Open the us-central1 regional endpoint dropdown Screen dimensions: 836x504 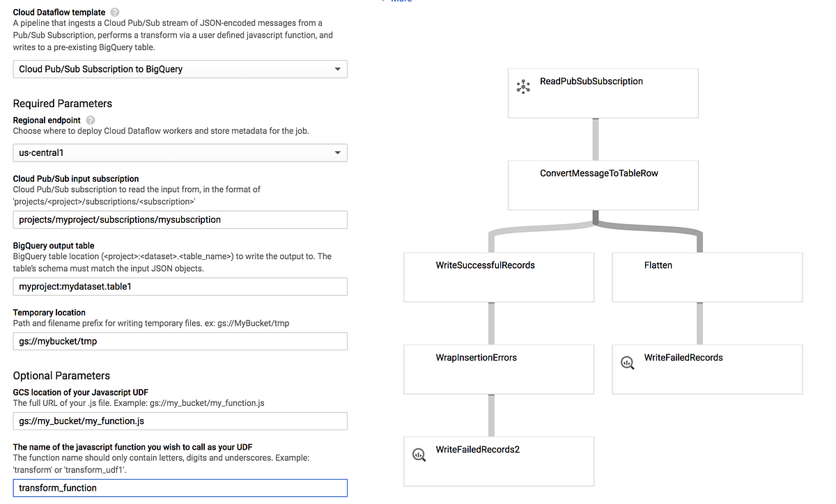click(x=180, y=152)
